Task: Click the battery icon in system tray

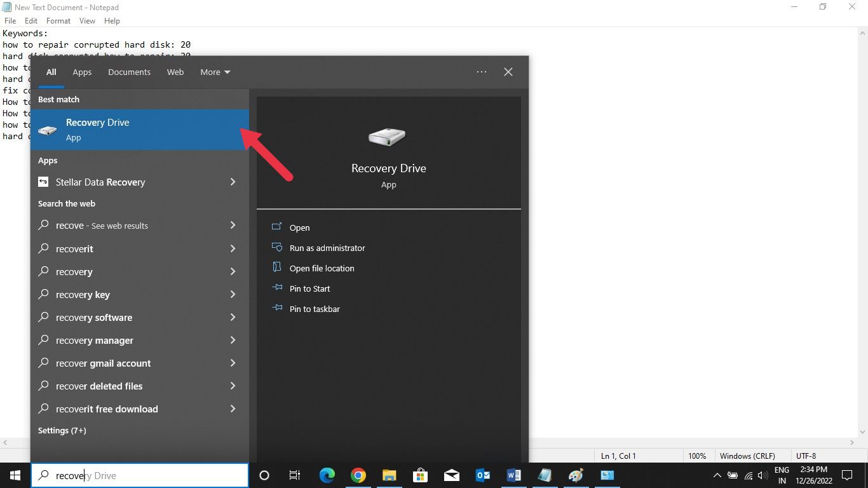Action: tap(733, 475)
